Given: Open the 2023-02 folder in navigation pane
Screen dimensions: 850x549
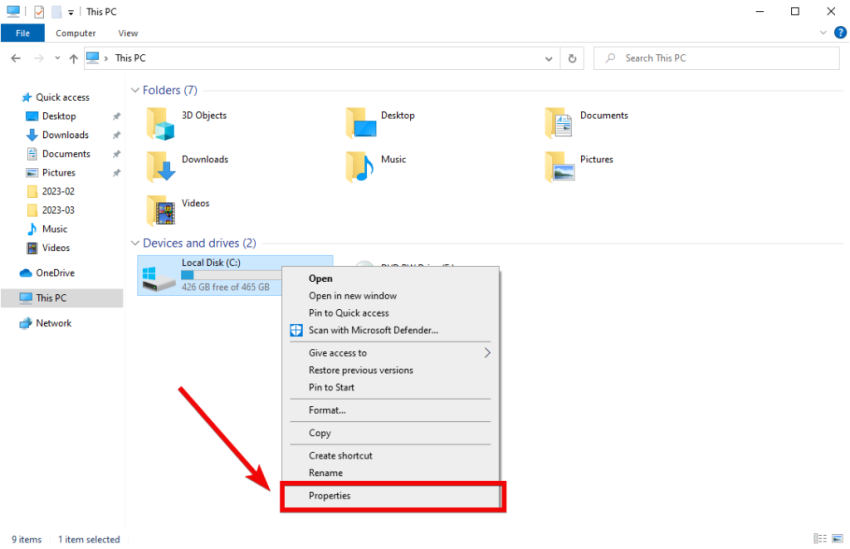Looking at the screenshot, I should [x=58, y=191].
